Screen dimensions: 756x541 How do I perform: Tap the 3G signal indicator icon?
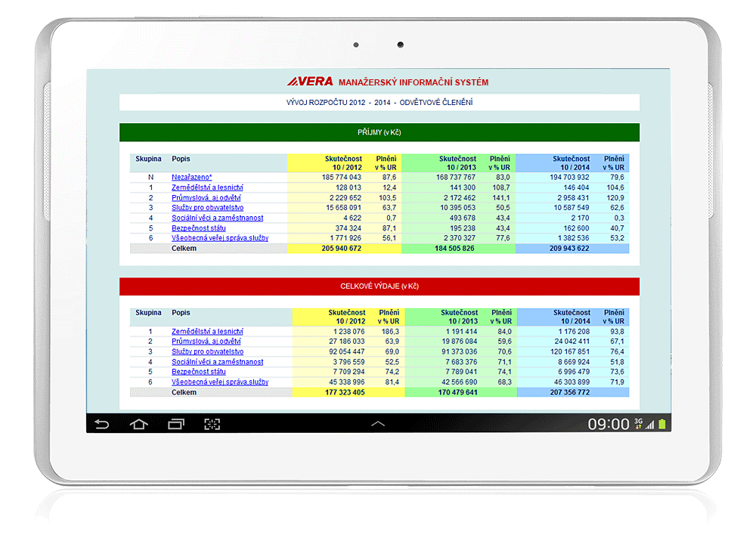click(639, 425)
